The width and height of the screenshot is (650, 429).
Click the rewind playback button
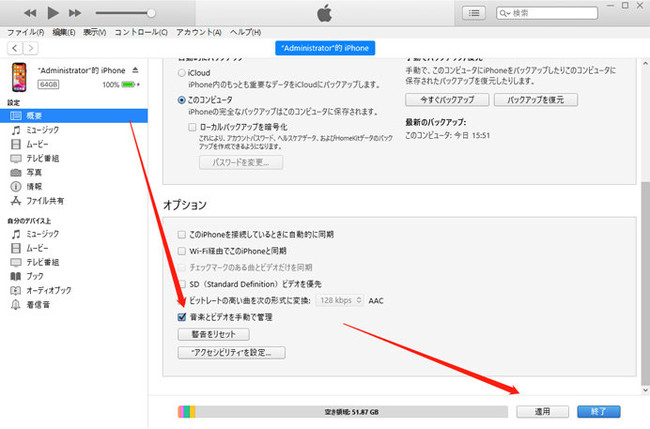[x=30, y=13]
